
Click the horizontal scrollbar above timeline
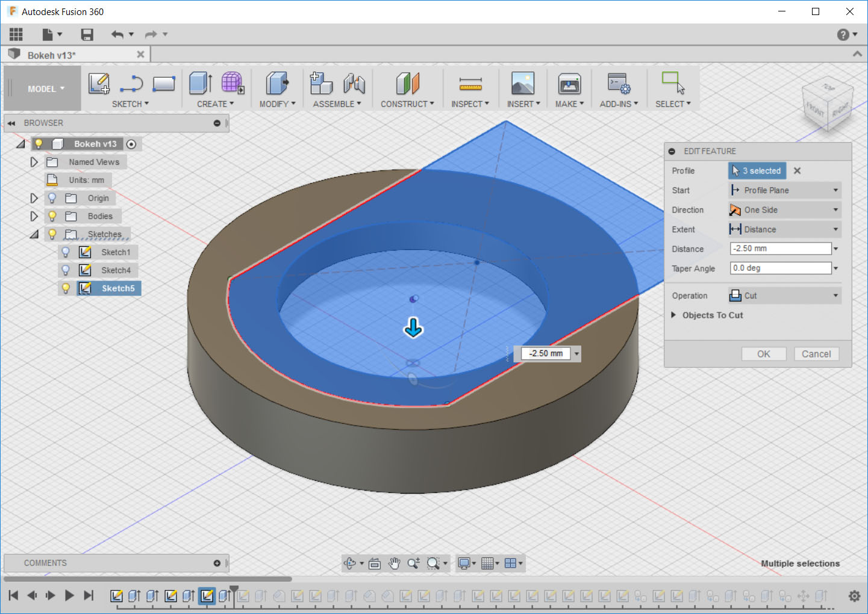(x=148, y=579)
